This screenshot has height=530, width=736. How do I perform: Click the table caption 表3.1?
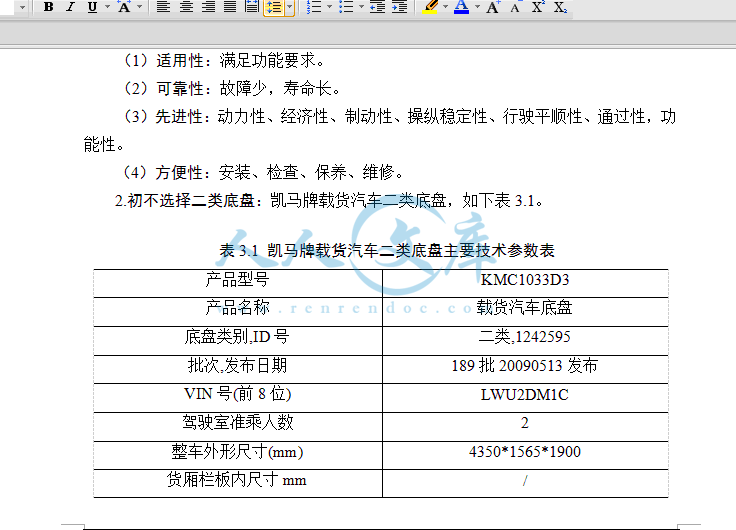point(387,251)
